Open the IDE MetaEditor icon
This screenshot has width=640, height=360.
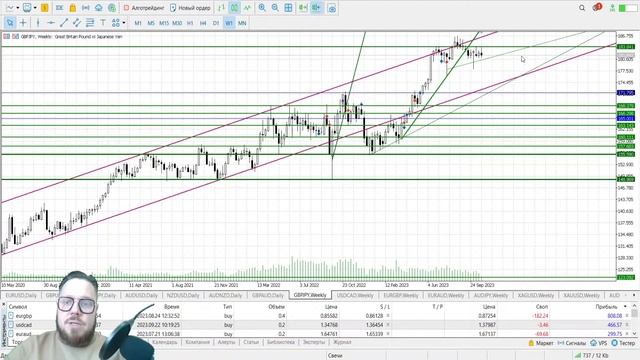pos(60,8)
